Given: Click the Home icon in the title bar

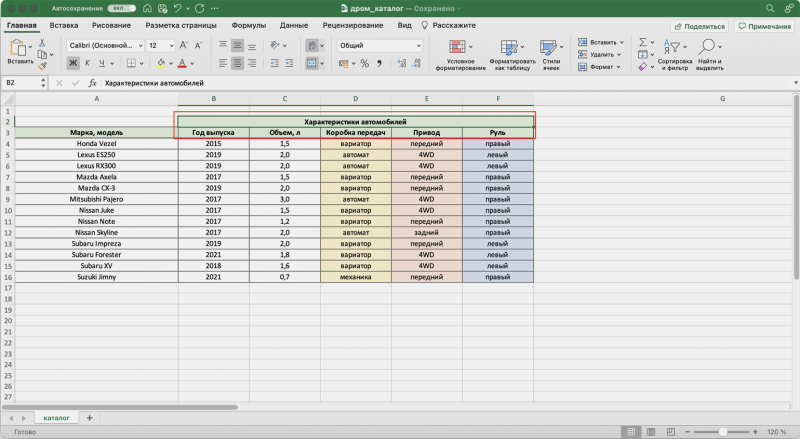Looking at the screenshot, I should [147, 8].
